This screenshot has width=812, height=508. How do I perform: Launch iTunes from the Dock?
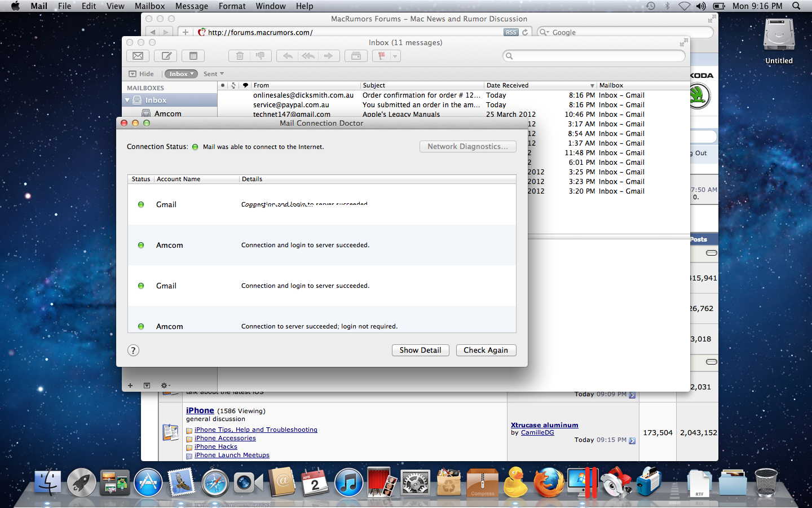pos(348,483)
